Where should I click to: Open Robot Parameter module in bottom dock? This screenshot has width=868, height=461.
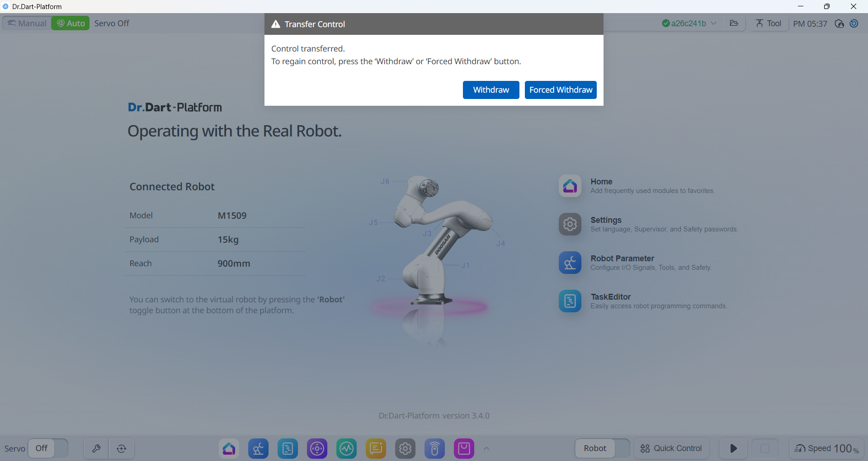tap(258, 448)
